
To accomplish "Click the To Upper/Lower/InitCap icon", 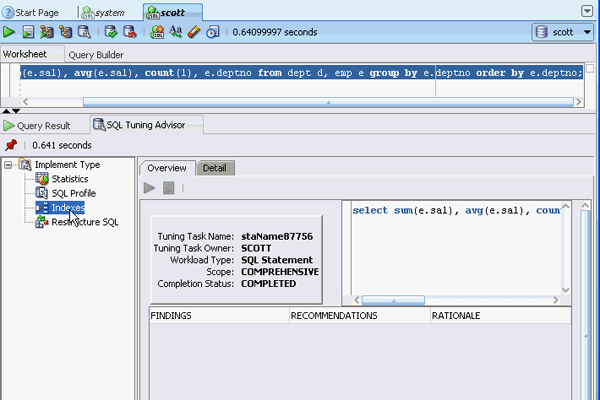I will click(176, 32).
